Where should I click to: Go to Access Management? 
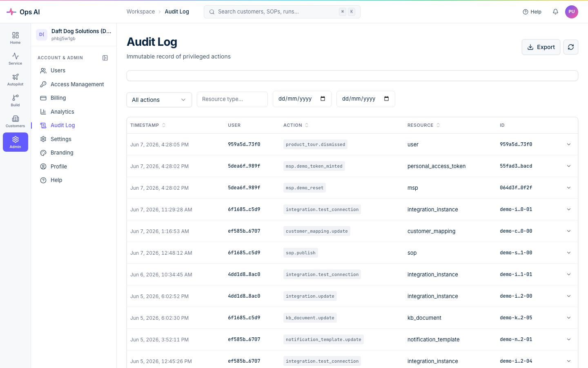pyautogui.click(x=73, y=84)
